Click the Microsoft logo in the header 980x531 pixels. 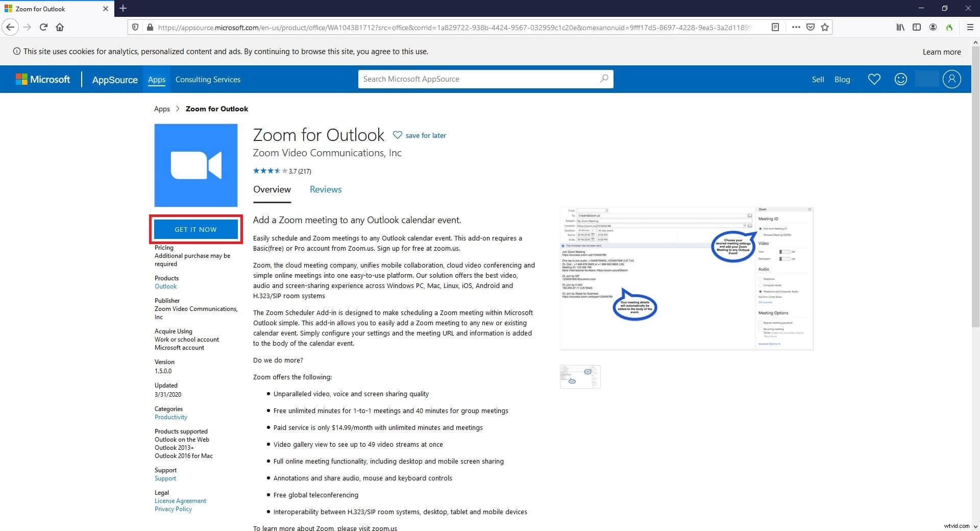43,79
